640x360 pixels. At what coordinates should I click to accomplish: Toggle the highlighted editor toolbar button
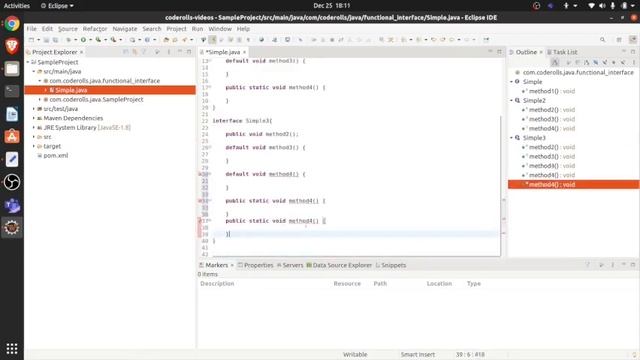[x=212, y=40]
